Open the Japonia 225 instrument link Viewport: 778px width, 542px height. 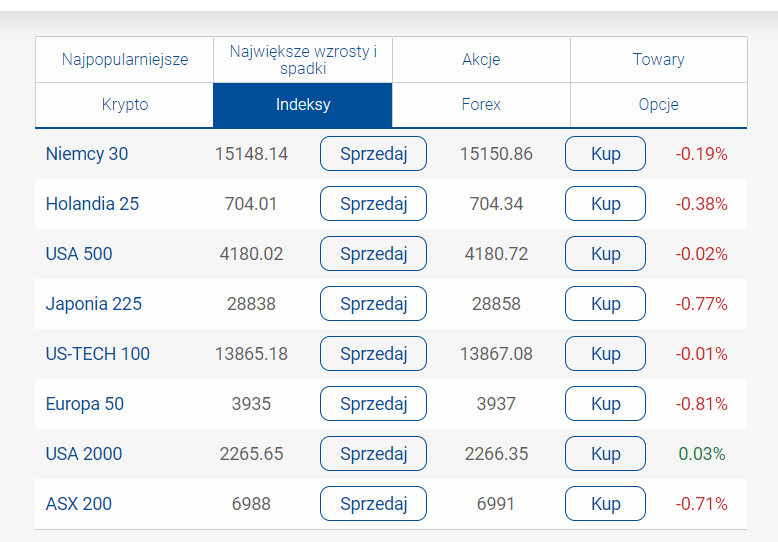coord(94,304)
